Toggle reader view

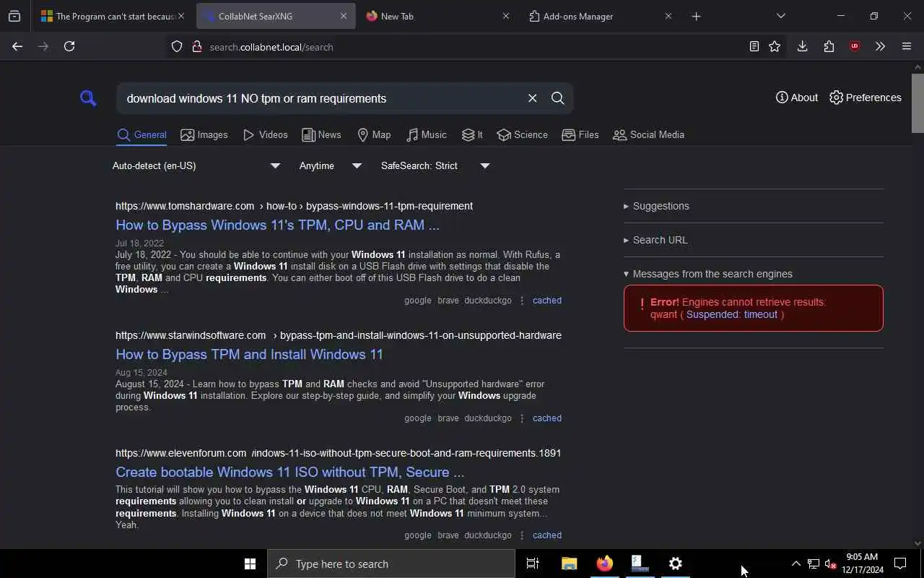(754, 46)
